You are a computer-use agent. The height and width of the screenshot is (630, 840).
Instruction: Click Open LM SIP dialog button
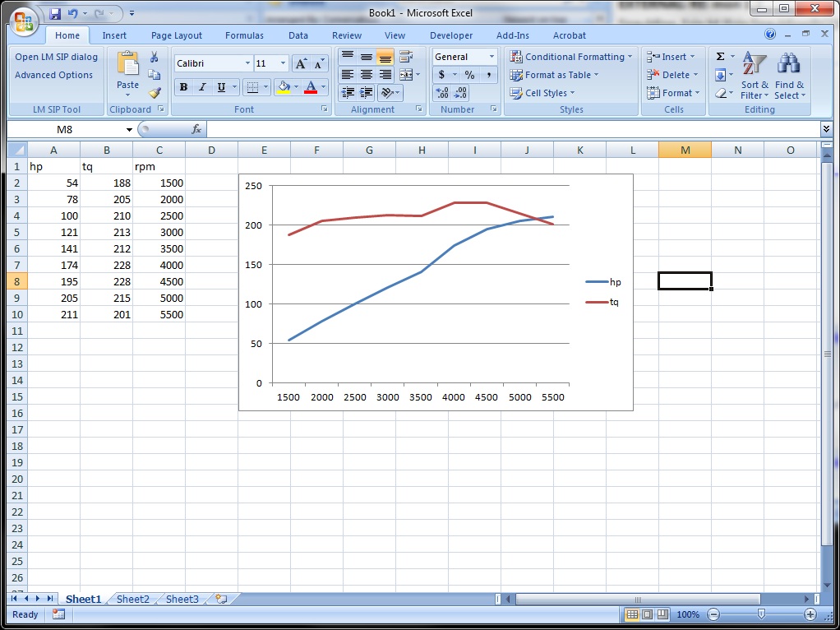click(x=56, y=57)
